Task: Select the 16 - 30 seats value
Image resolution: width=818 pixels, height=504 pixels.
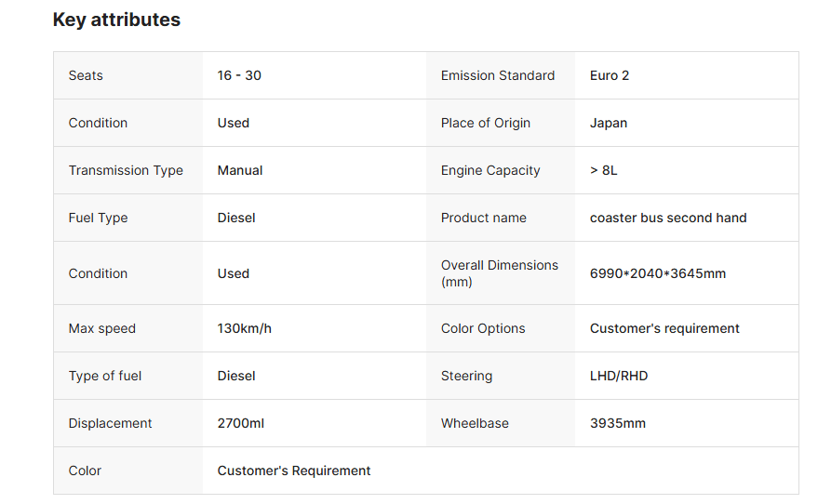Action: point(239,75)
